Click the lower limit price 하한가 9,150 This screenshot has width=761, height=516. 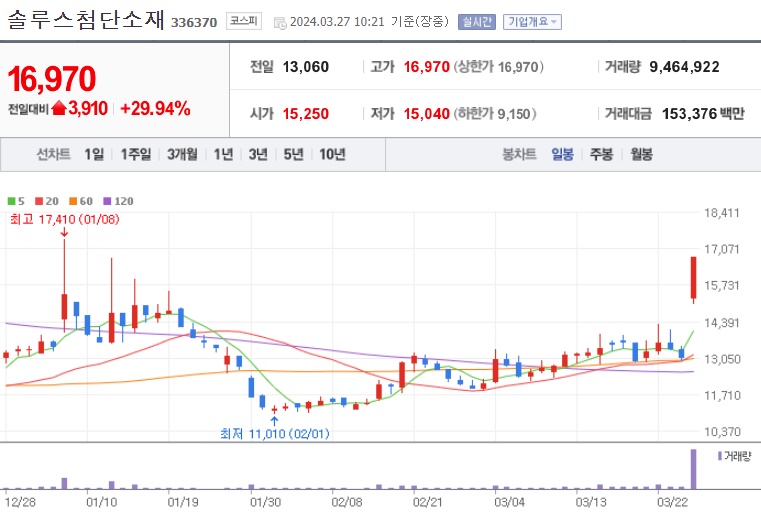(x=495, y=114)
